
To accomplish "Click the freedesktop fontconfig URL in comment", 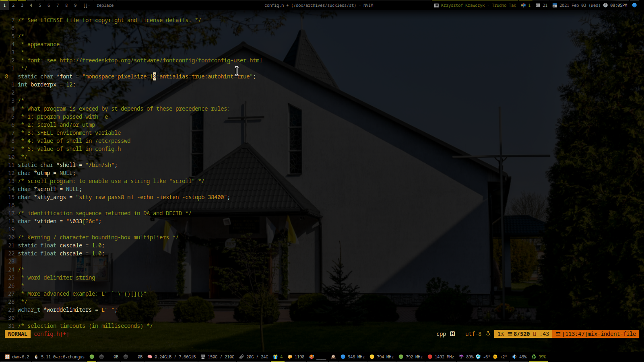I will coord(161,60).
